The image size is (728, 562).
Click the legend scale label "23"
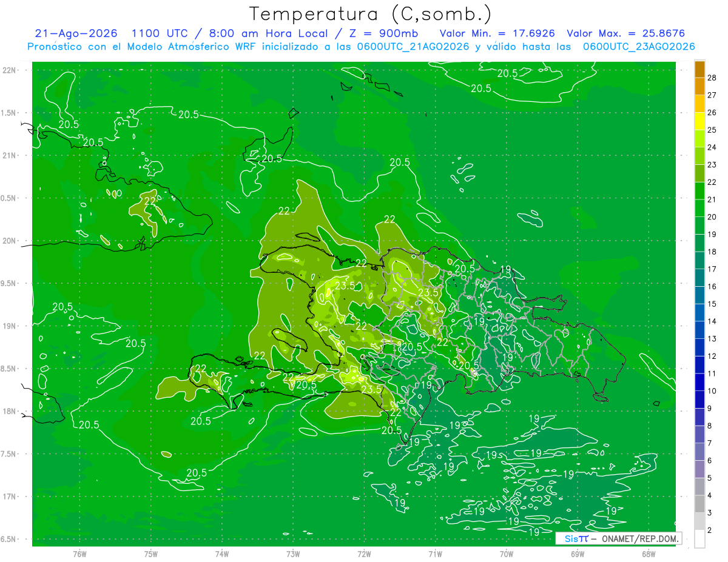pyautogui.click(x=712, y=165)
